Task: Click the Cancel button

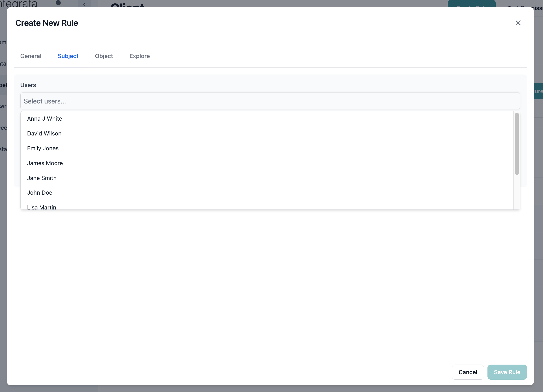Action: (468, 372)
